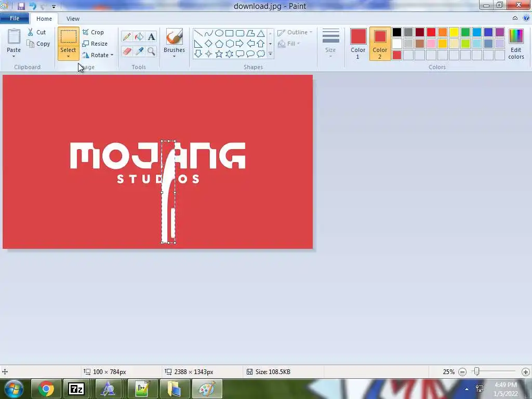The image size is (532, 399).
Task: Choose the Oval callout shape
Action: point(250,54)
